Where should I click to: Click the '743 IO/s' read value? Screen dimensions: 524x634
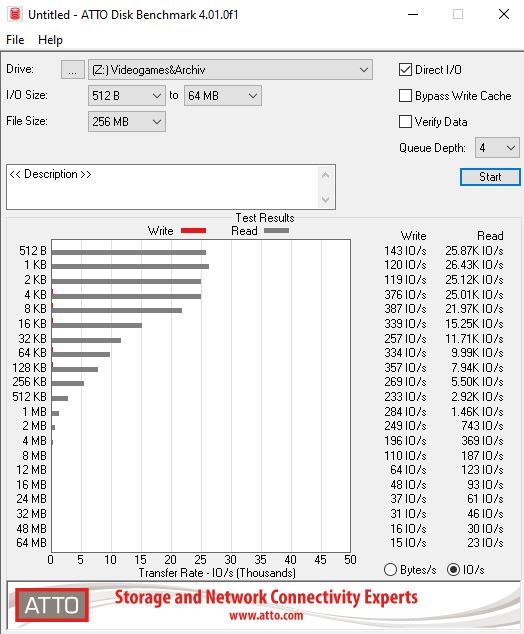coord(482,426)
